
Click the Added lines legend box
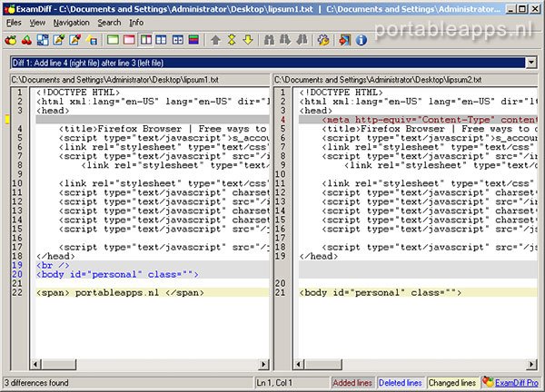coord(352,383)
